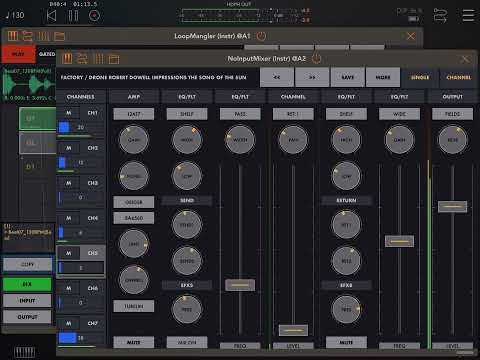Toggle mute M for CH3
Viewport: 480px width, 360px height.
click(68, 183)
